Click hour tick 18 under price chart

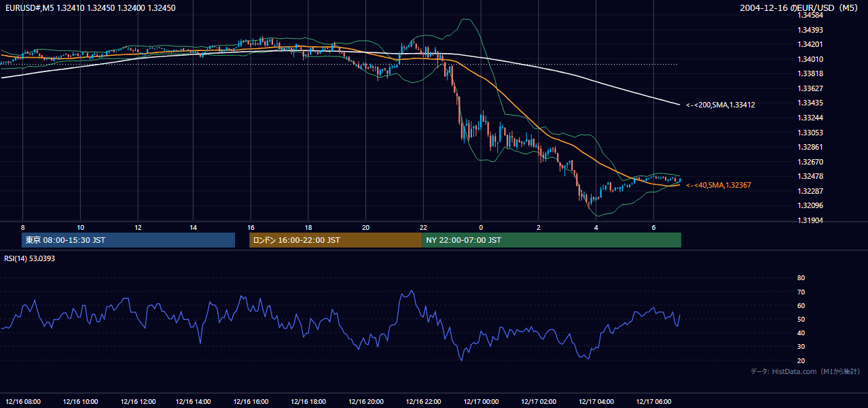[308, 227]
